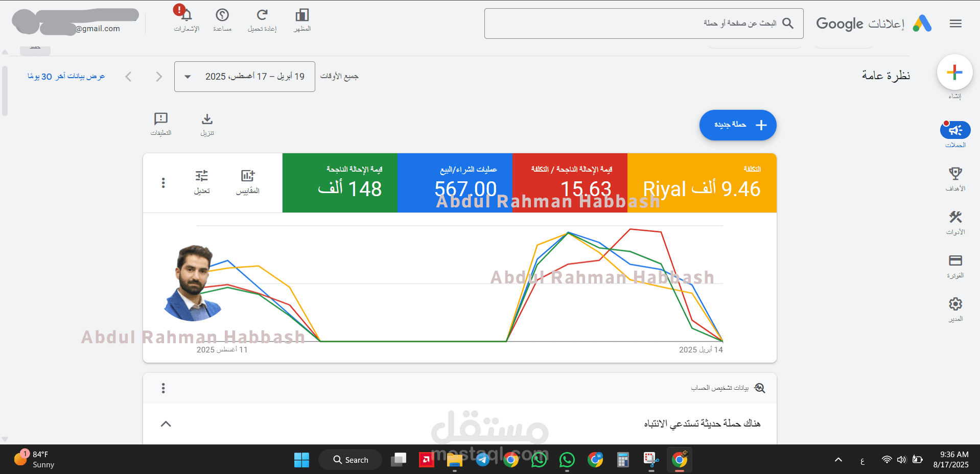The width and height of the screenshot is (980, 474).
Task: Open battery status in tray
Action: click(x=918, y=460)
